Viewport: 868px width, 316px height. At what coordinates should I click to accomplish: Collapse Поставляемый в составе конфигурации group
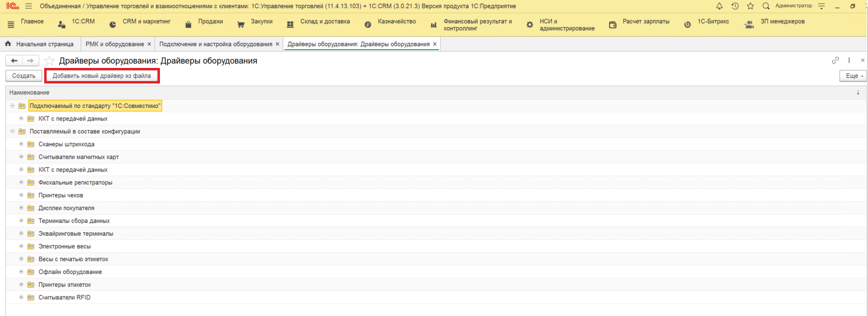tap(12, 131)
